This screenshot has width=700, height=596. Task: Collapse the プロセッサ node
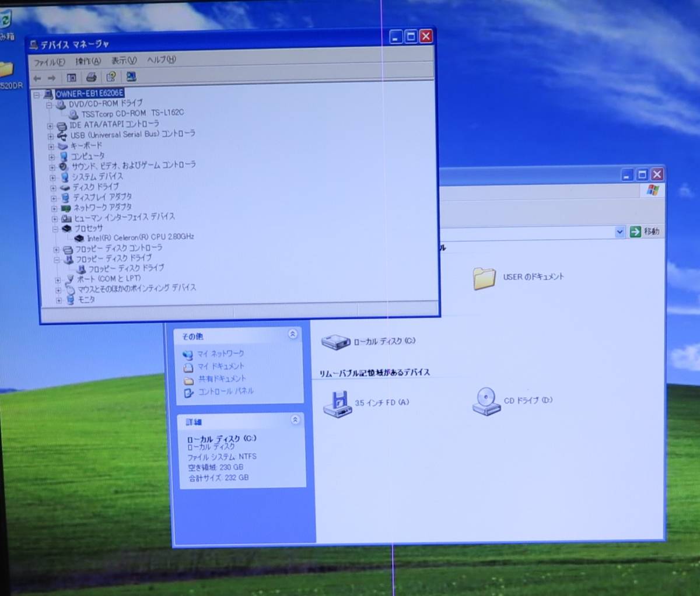pyautogui.click(x=56, y=229)
